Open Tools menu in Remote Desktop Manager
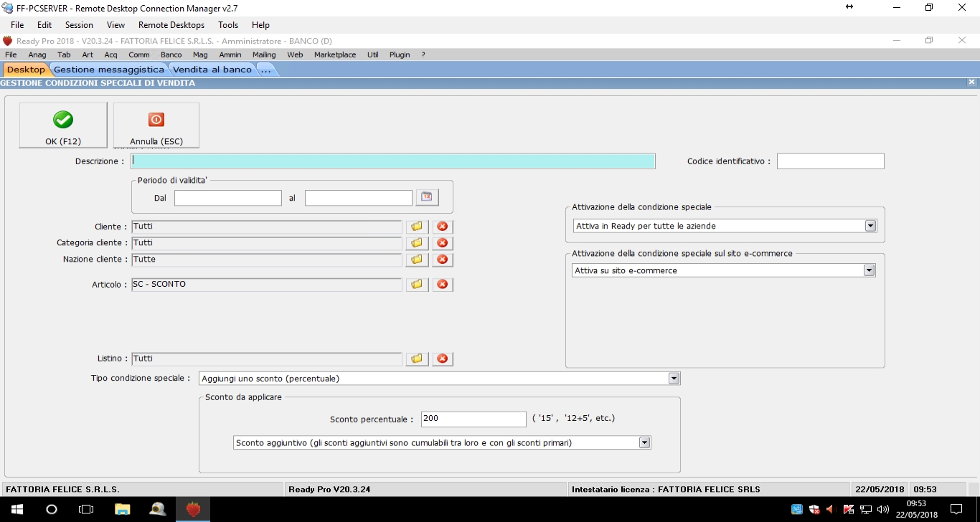980x522 pixels. click(228, 25)
